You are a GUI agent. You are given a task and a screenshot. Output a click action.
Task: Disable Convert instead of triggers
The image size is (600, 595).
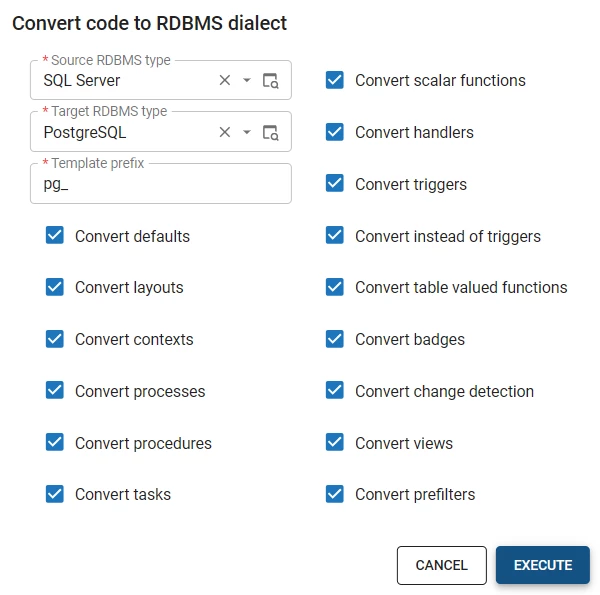[x=334, y=236]
